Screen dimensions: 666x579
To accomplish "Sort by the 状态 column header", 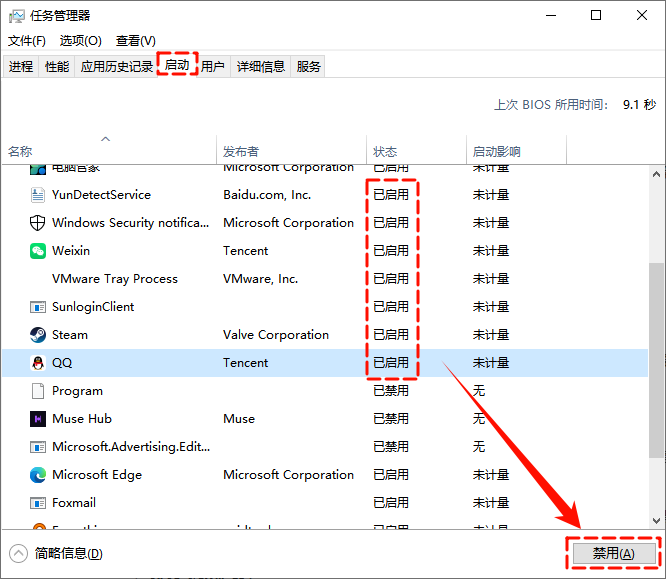I will pos(416,150).
